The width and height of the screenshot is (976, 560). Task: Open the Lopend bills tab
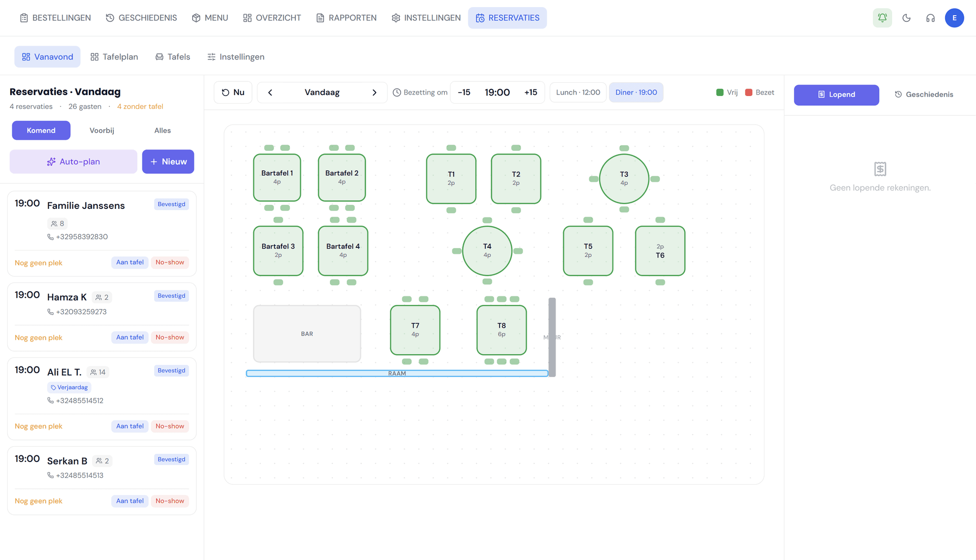click(x=836, y=95)
